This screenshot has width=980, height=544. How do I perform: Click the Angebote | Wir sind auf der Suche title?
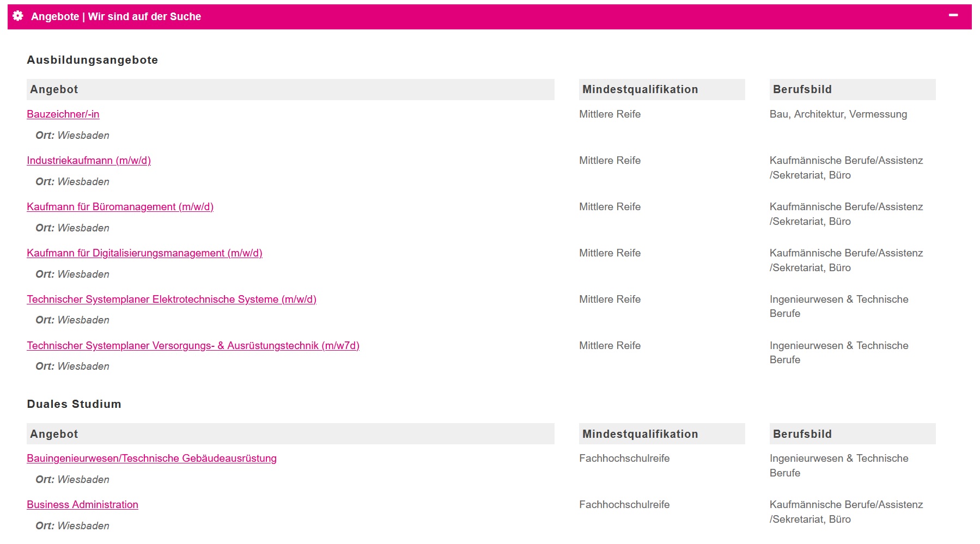coord(117,16)
